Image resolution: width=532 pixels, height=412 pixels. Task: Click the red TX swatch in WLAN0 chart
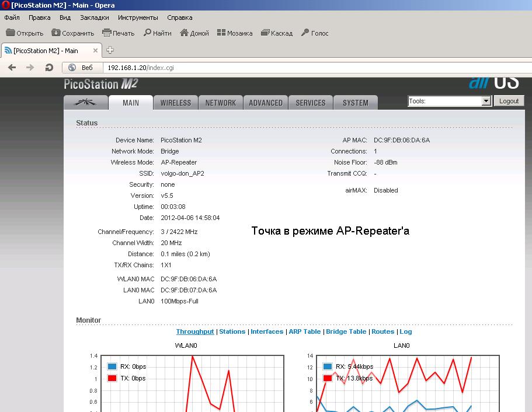[112, 378]
